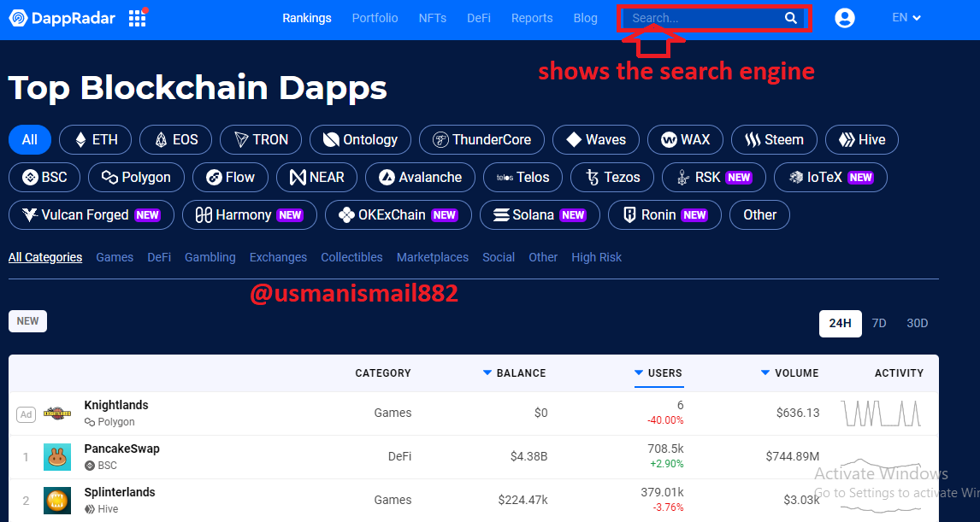Switch to the High Risk category tab
Screen dimensions: 980x522
(x=596, y=257)
